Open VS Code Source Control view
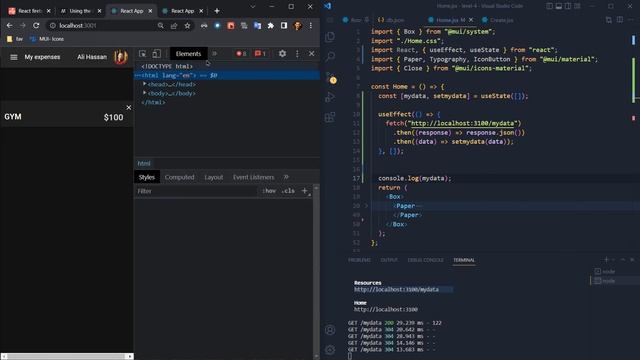The height and width of the screenshot is (360, 640). point(330,77)
